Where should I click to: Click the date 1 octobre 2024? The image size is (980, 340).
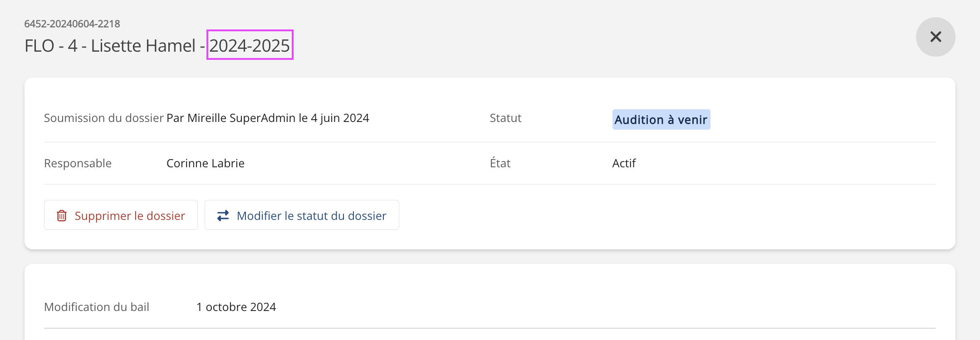tap(236, 307)
